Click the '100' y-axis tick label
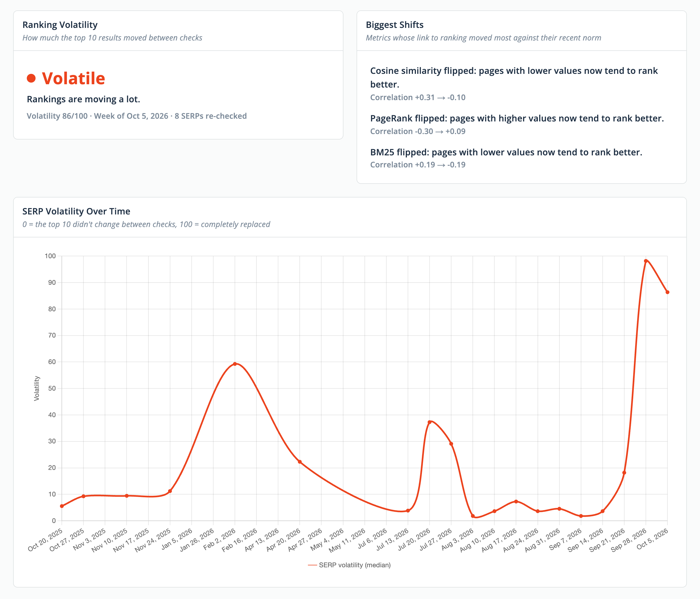This screenshot has height=599, width=700. (x=50, y=256)
